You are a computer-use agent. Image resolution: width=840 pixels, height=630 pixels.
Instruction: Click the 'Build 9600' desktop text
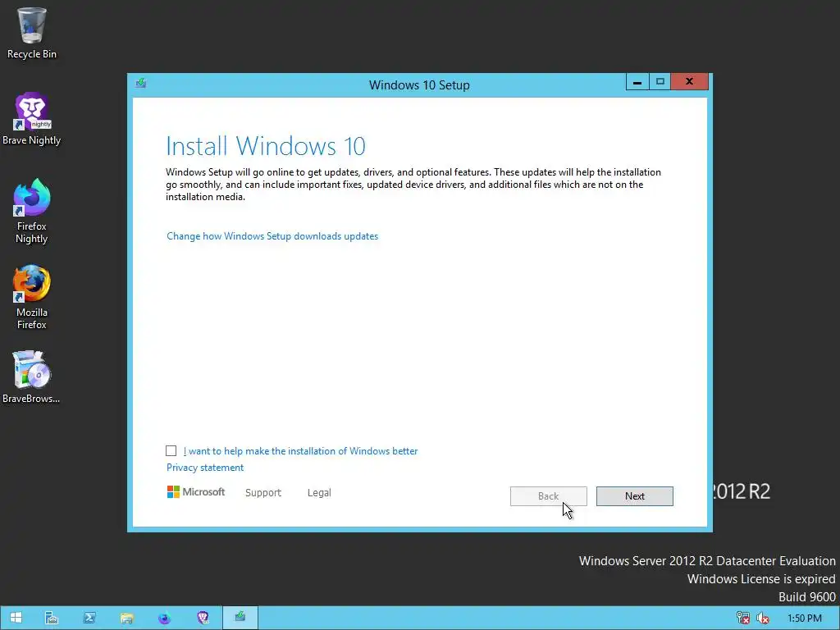pos(807,597)
